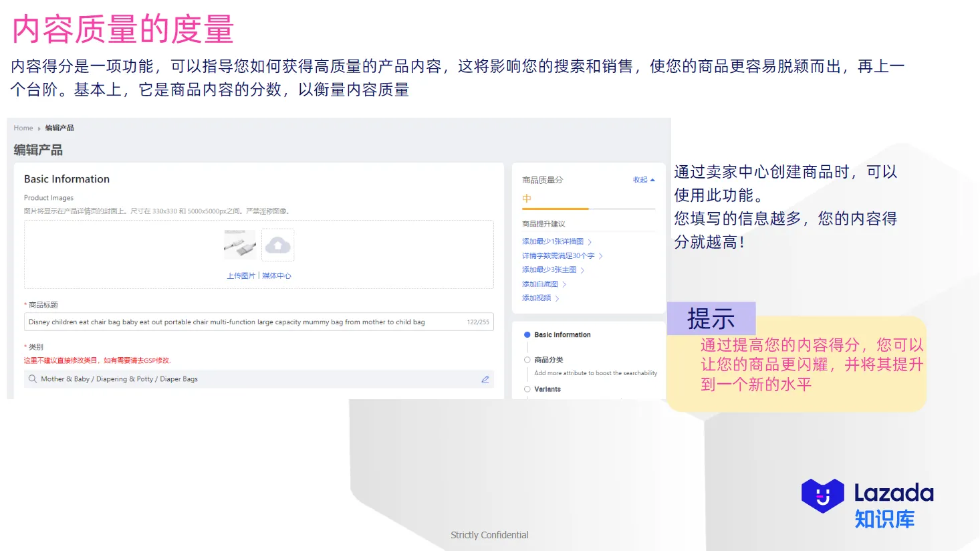This screenshot has width=980, height=551.
Task: Select the Variants radio button
Action: click(x=527, y=389)
